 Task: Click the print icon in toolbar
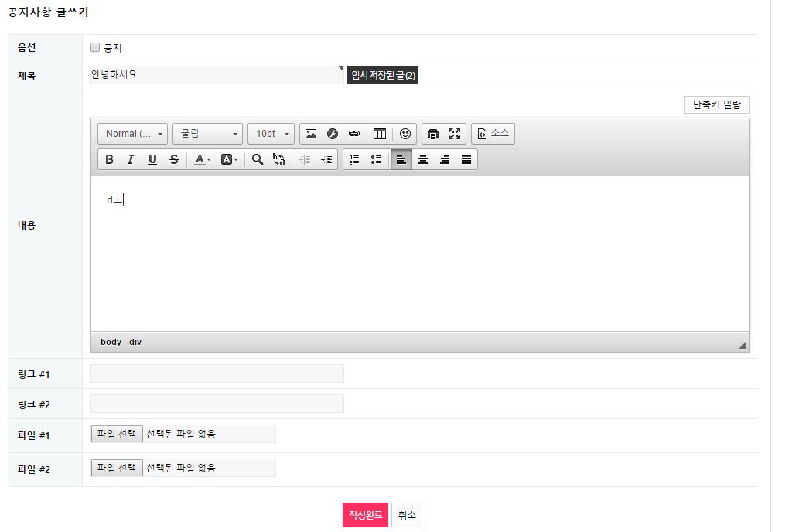pyautogui.click(x=433, y=134)
